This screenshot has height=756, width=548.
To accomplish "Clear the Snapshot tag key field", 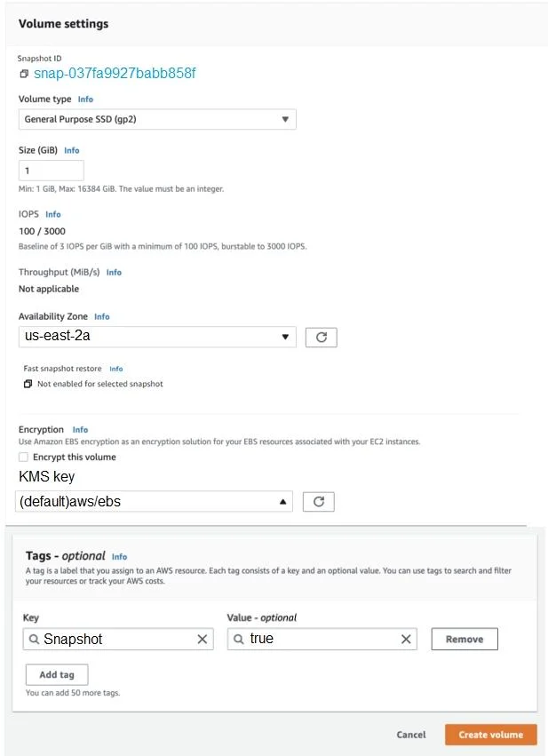I will click(x=202, y=640).
